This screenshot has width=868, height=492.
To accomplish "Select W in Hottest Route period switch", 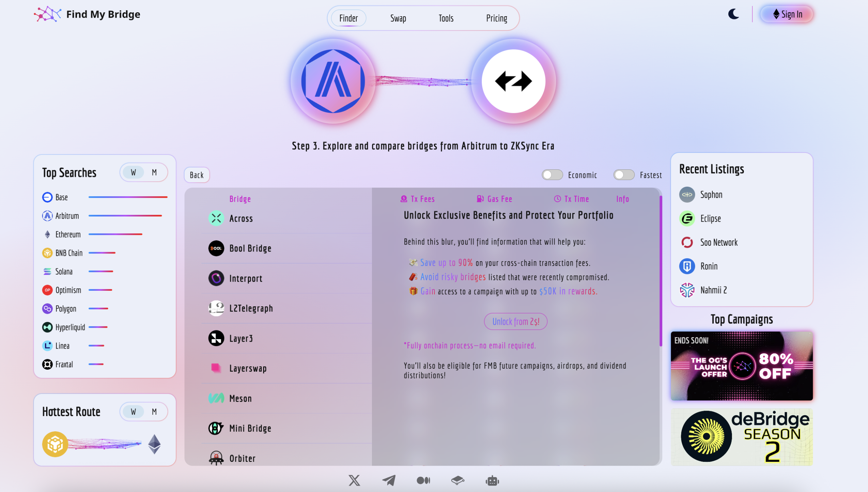I will 133,412.
